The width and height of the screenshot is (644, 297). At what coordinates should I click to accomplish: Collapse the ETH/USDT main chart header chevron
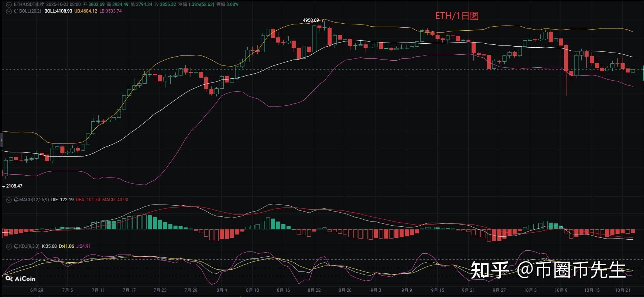click(x=9, y=4)
